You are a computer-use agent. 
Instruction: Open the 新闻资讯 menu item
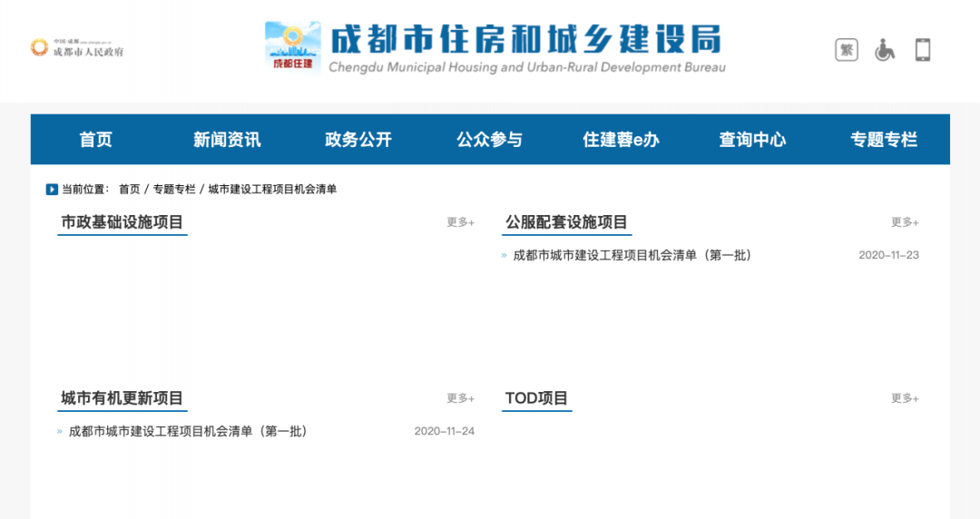pyautogui.click(x=227, y=140)
